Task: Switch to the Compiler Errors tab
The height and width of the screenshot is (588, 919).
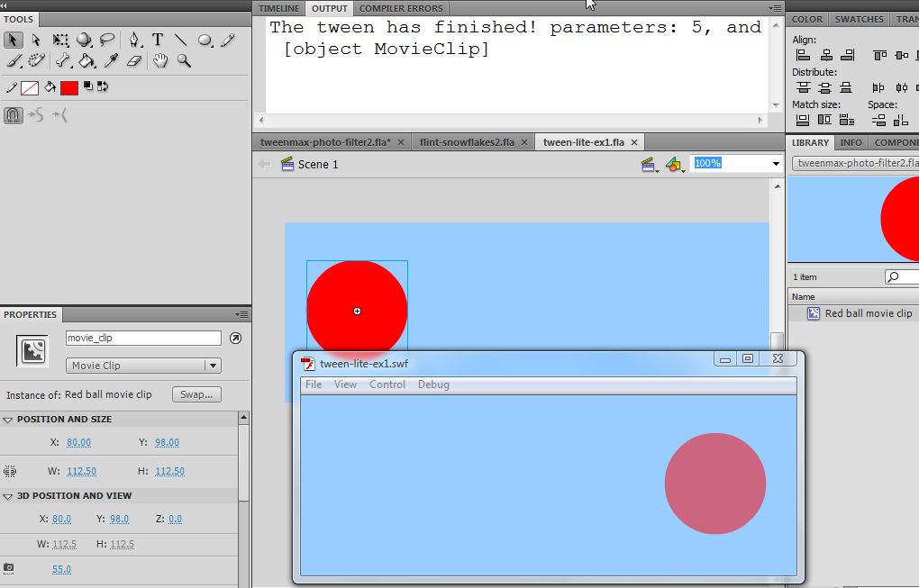Action: tap(401, 8)
